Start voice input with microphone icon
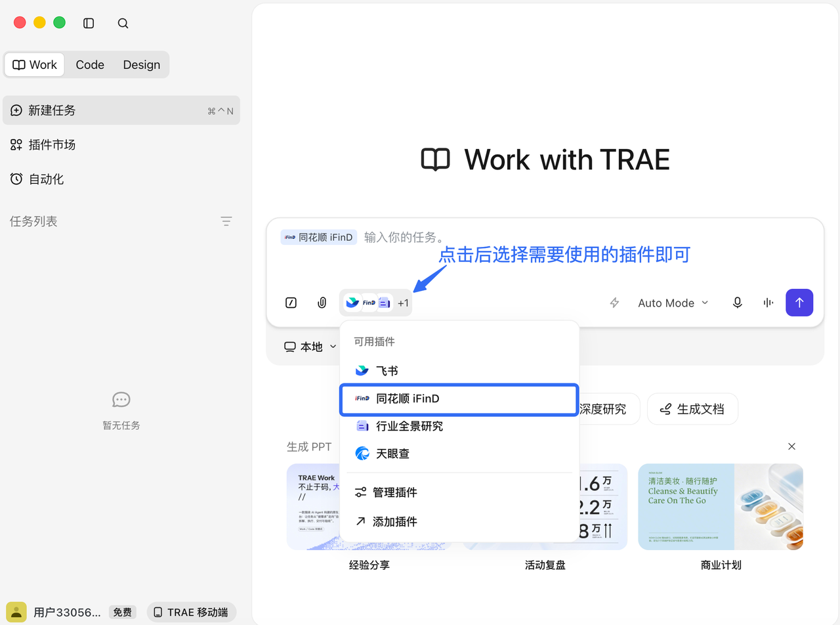This screenshot has width=840, height=625. [x=738, y=303]
